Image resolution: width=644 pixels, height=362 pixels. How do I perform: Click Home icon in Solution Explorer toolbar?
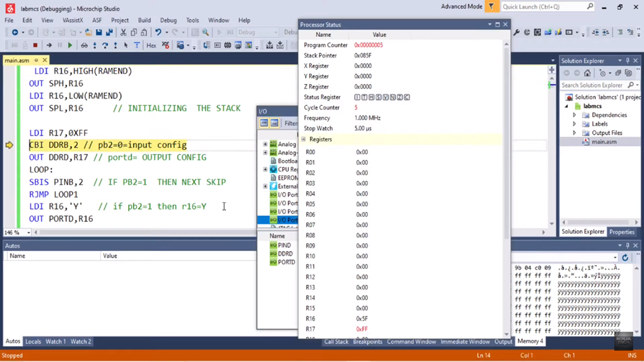pos(587,73)
